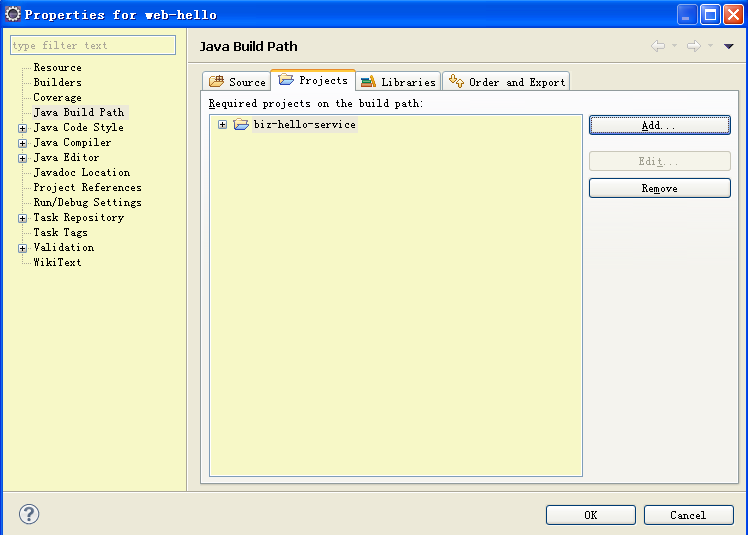This screenshot has width=748, height=535.
Task: Select Run/Debug Settings in the tree
Action: click(87, 203)
